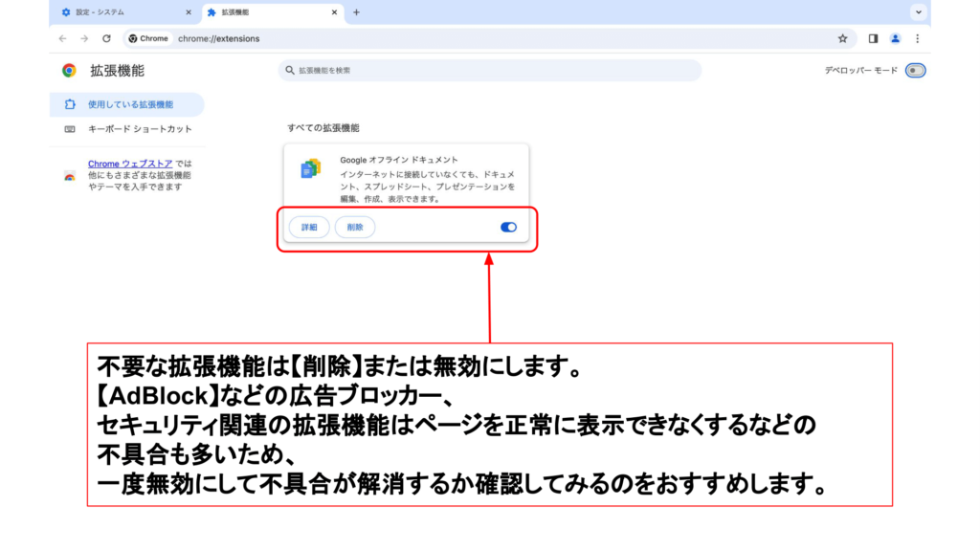Expand the tab search dropdown arrow
The height and width of the screenshot is (551, 980).
click(x=919, y=12)
